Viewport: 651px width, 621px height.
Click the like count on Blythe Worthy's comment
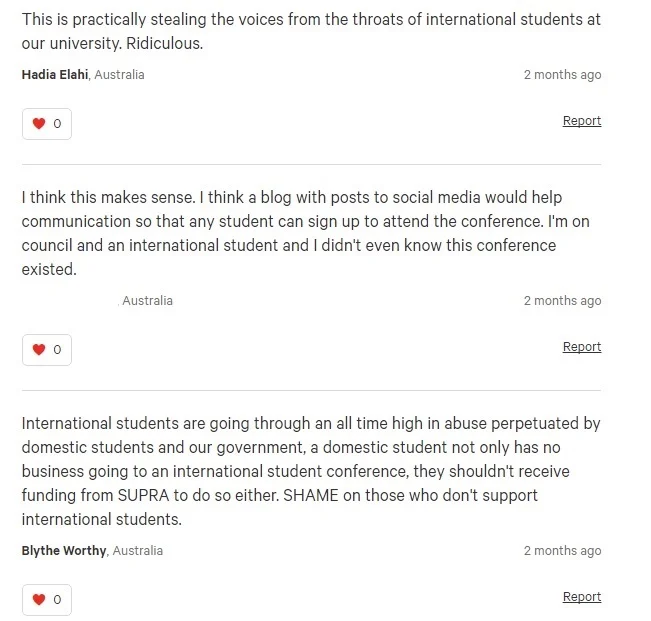(57, 599)
